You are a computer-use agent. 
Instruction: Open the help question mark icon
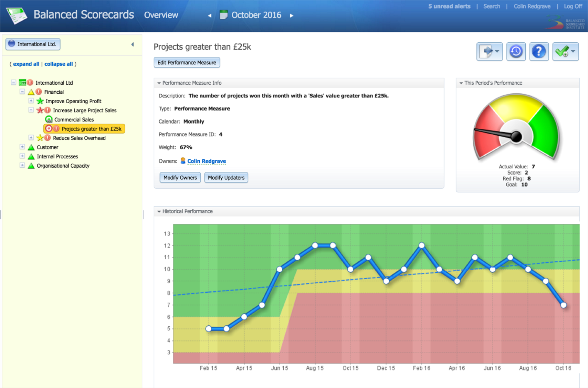539,52
